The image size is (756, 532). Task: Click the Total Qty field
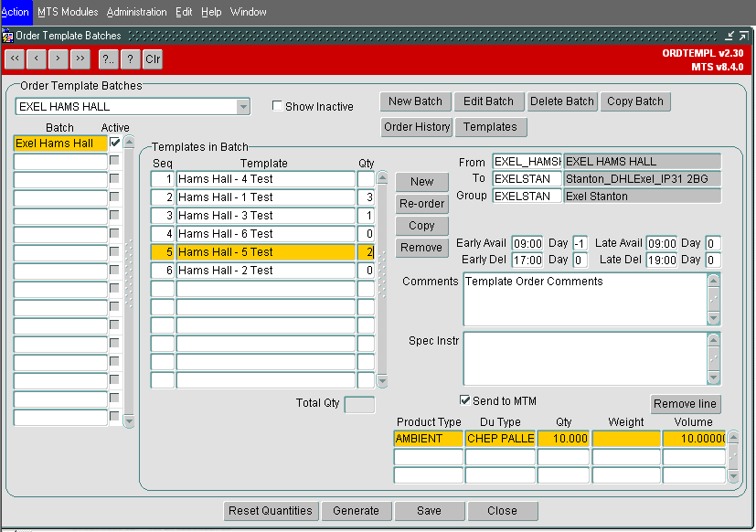point(359,404)
